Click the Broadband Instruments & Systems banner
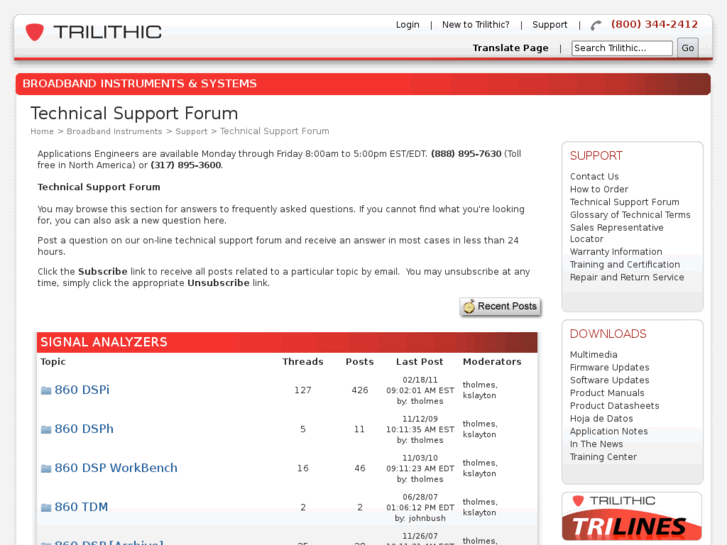The height and width of the screenshot is (545, 727). (x=363, y=84)
